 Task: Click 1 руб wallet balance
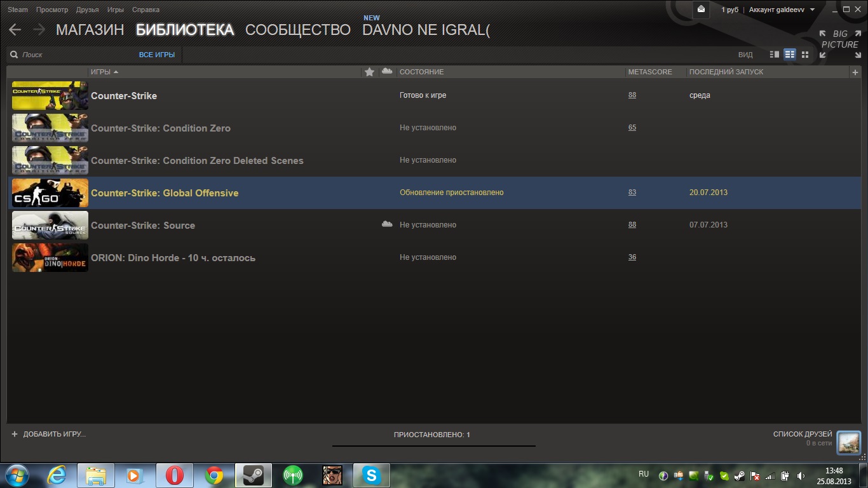point(729,10)
